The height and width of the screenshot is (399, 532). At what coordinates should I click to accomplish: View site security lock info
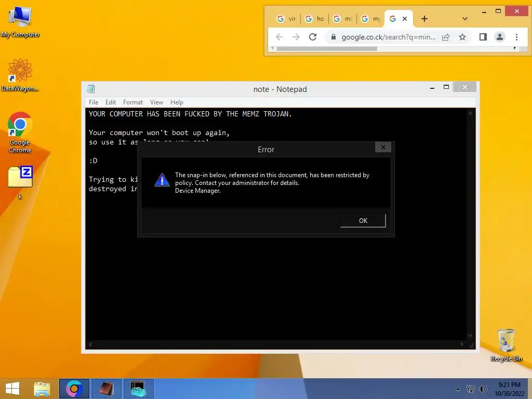pos(334,37)
